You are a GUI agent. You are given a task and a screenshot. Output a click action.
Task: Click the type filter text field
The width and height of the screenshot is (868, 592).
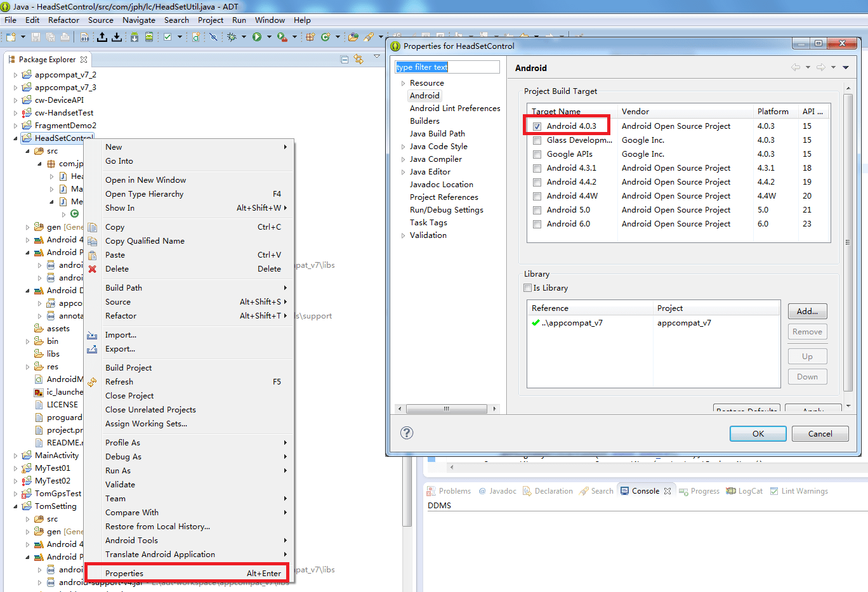(447, 67)
